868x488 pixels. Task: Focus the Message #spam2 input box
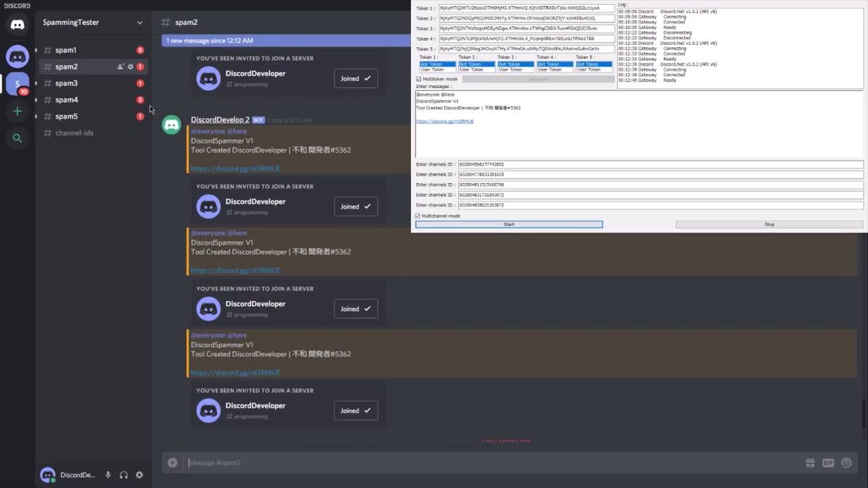[x=492, y=463]
